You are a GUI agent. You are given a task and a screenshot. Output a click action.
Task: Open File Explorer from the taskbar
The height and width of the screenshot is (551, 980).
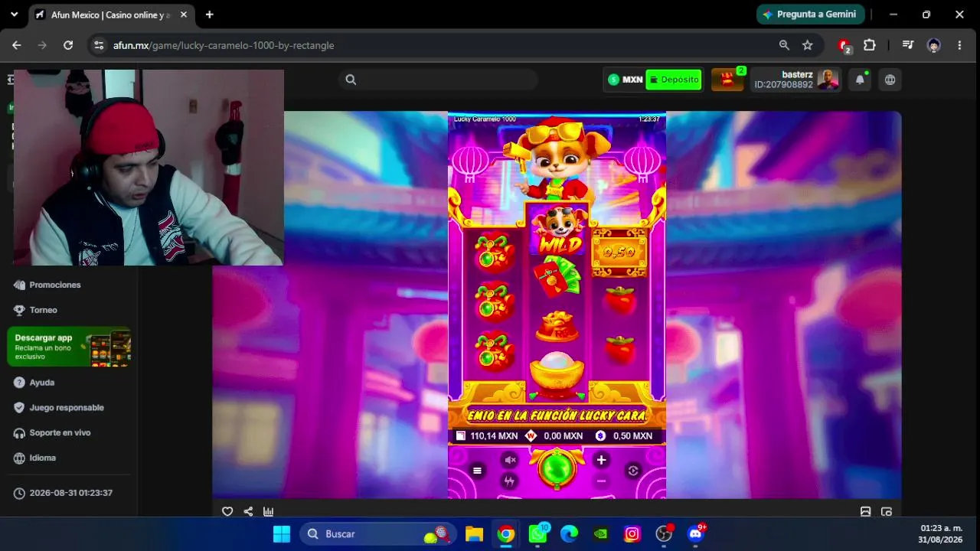(474, 534)
